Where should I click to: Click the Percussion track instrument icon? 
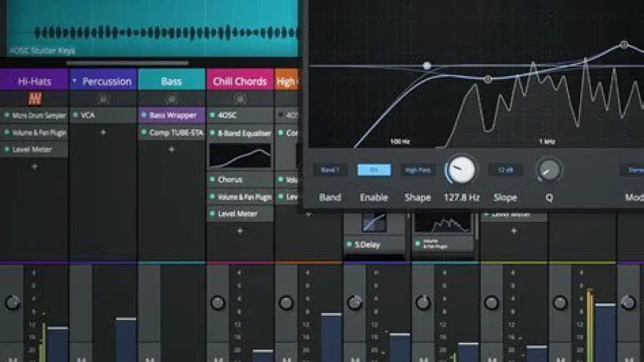point(104,99)
